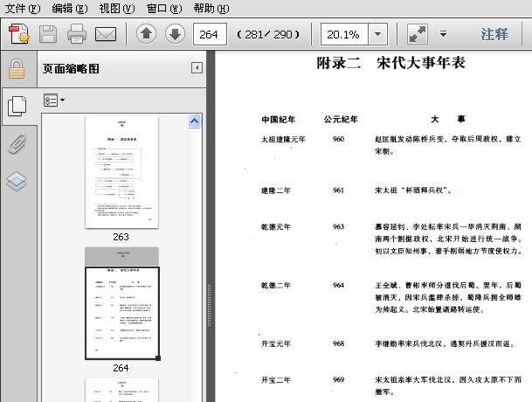
Task: Open the attachments paperclip panel
Action: (x=17, y=144)
